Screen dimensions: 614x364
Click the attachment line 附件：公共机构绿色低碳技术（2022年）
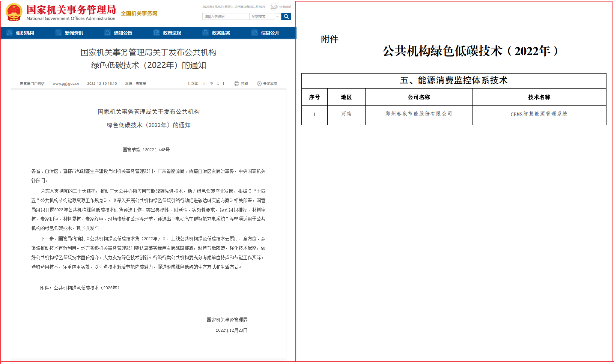point(80,288)
